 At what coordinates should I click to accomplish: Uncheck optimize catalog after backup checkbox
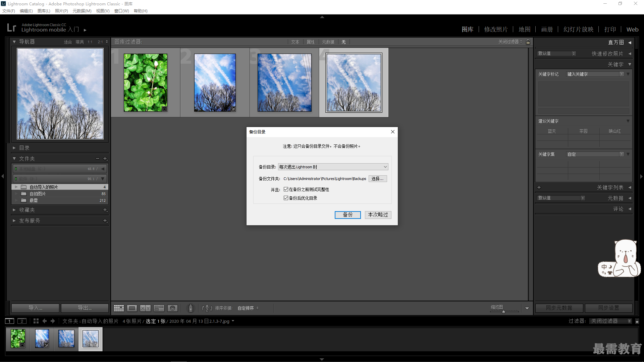tap(286, 198)
